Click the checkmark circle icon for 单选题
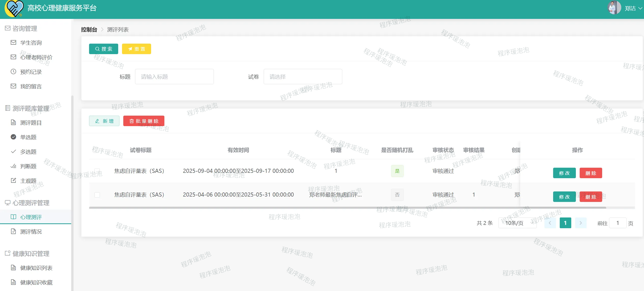 [13, 137]
